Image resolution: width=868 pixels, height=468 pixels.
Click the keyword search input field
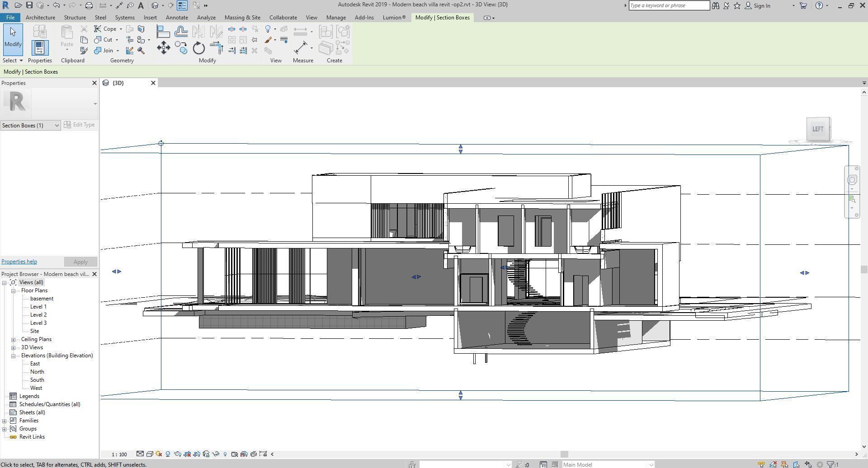(x=669, y=5)
